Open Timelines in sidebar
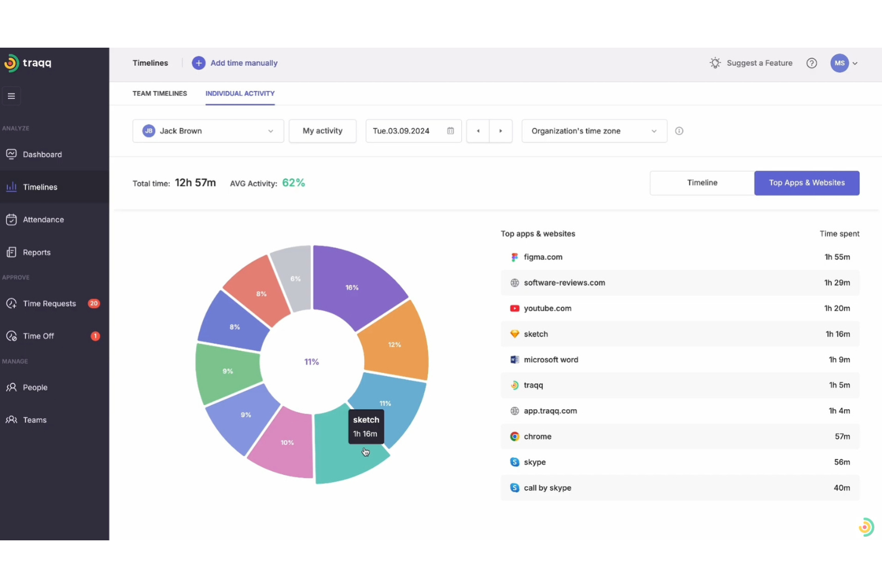 [x=40, y=187]
